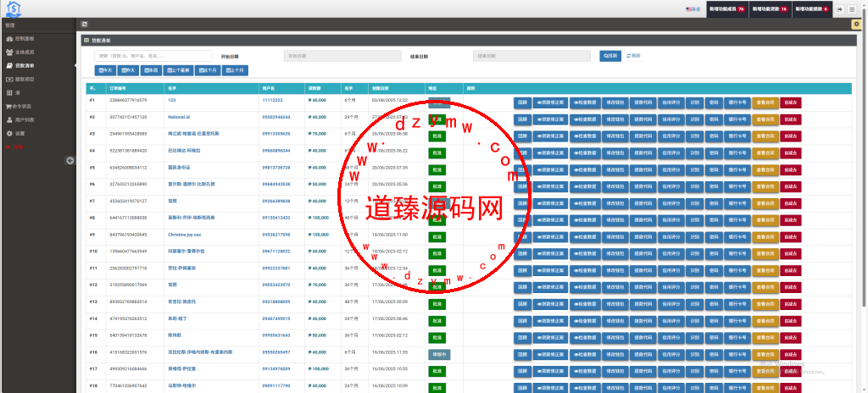Viewport: 868px width, 393px height.
Task: Open username link 09302946244
Action: [275, 117]
